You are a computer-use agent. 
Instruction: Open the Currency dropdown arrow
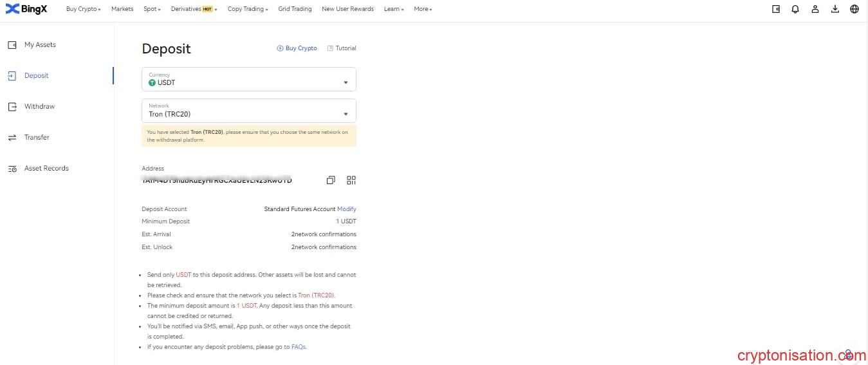346,82
